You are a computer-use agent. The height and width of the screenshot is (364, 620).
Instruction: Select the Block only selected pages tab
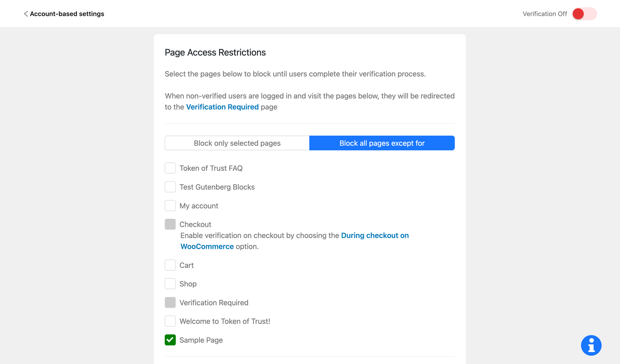point(237,143)
